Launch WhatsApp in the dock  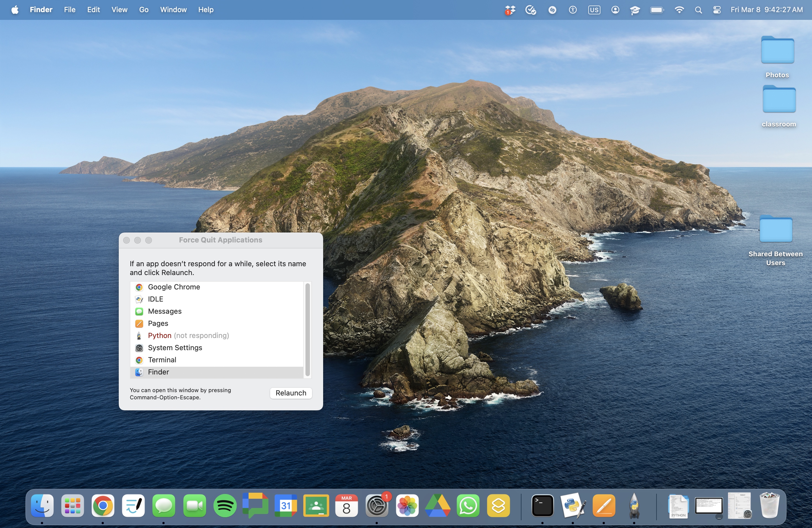click(468, 505)
